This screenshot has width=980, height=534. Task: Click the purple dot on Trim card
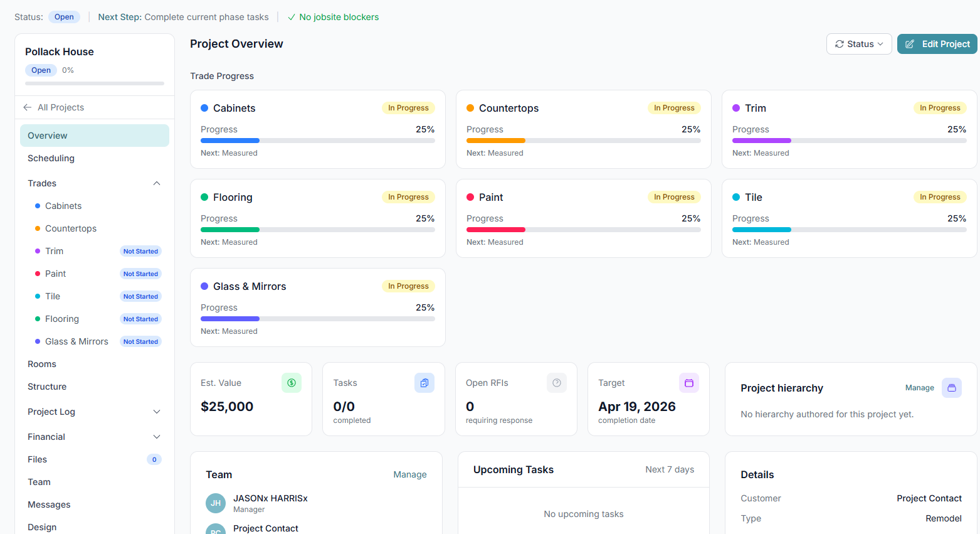click(736, 108)
